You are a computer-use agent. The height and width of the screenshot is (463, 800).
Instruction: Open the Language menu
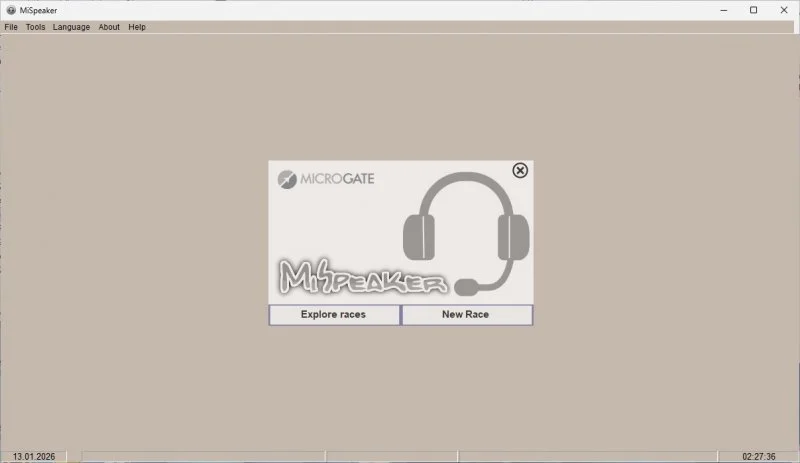click(71, 27)
